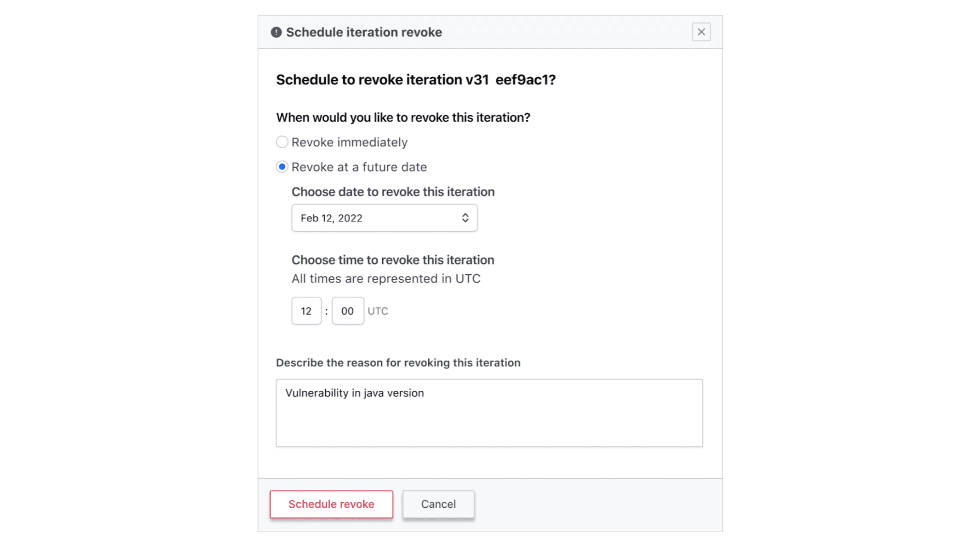The height and width of the screenshot is (546, 980).
Task: Select the Revoke immediately radio button
Action: pyautogui.click(x=282, y=142)
